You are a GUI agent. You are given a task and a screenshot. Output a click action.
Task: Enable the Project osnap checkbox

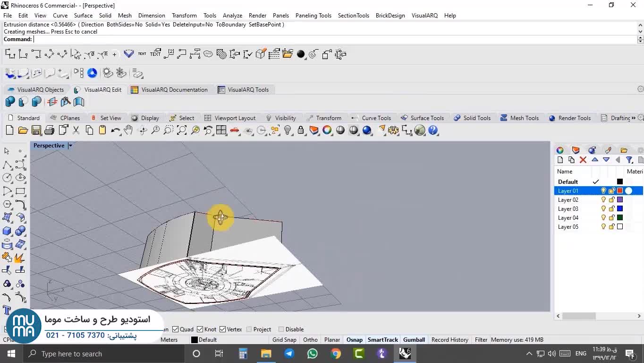249,329
